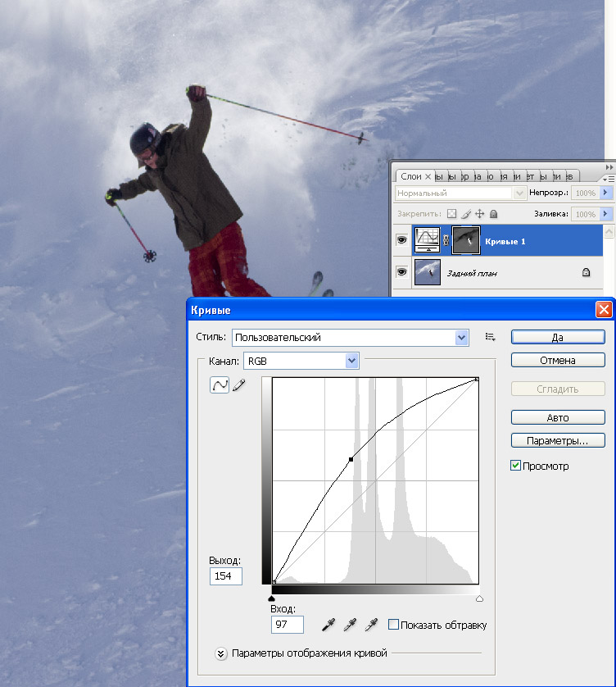Pick the gray point eyedropper

click(x=350, y=625)
